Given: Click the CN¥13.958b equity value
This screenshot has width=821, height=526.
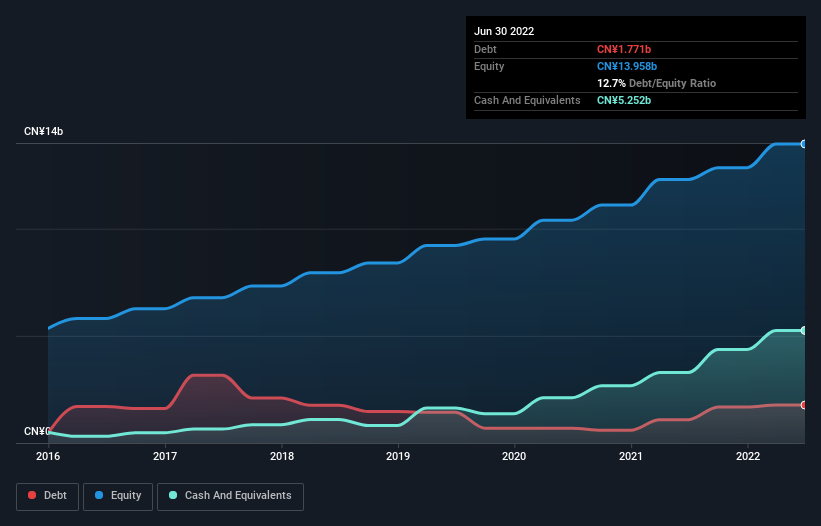Looking at the screenshot, I should [627, 66].
